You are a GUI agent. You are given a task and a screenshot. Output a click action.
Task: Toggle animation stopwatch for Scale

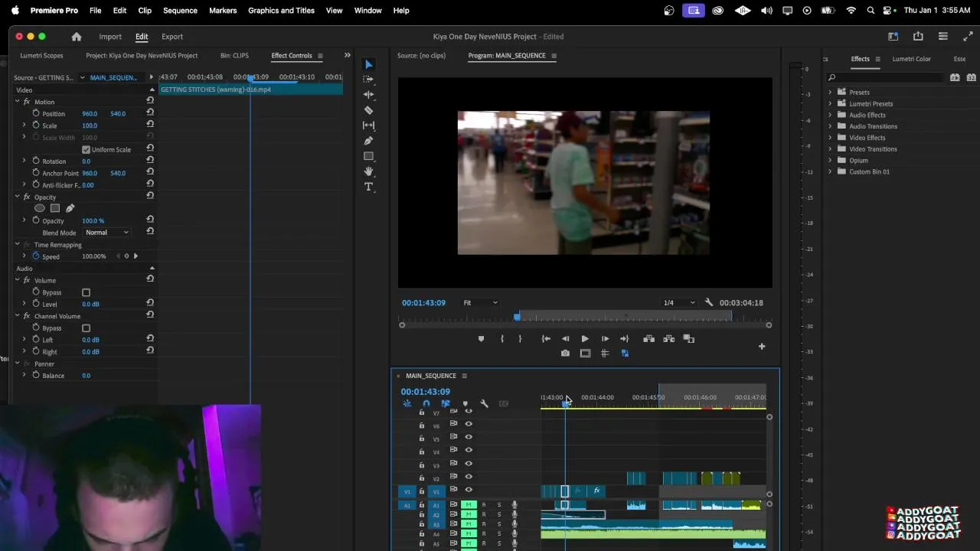[36, 125]
